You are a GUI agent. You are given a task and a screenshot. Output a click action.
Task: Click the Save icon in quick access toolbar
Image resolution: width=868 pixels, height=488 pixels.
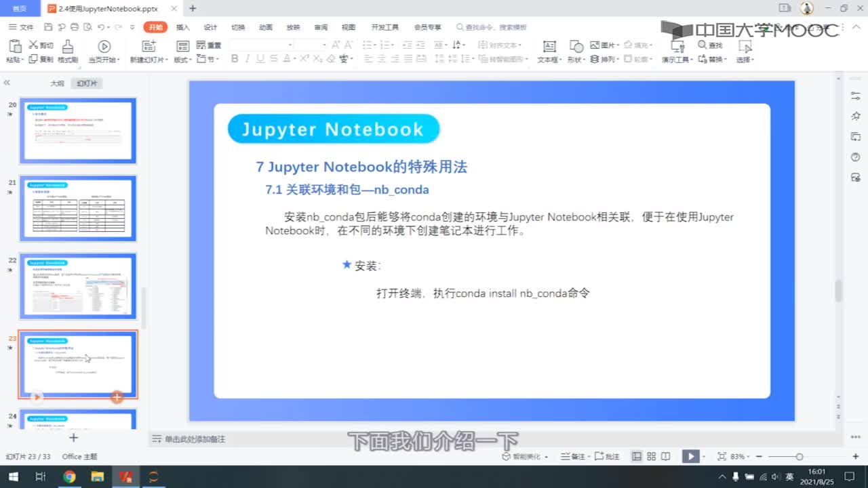point(48,27)
